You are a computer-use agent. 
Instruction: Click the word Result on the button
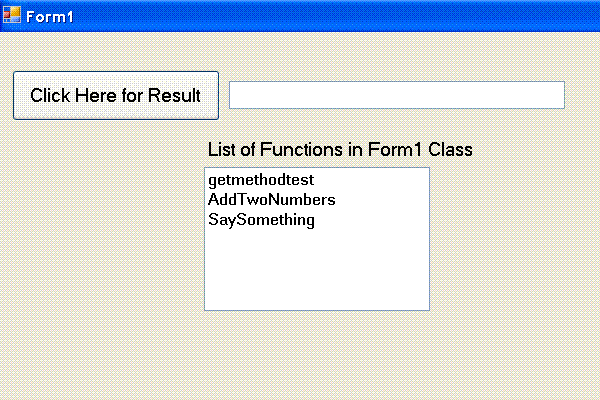tap(174, 95)
